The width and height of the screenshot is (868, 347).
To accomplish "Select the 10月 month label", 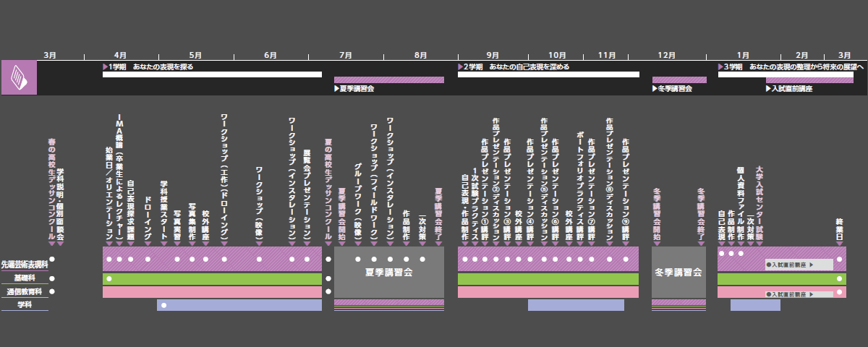I will coord(557,55).
